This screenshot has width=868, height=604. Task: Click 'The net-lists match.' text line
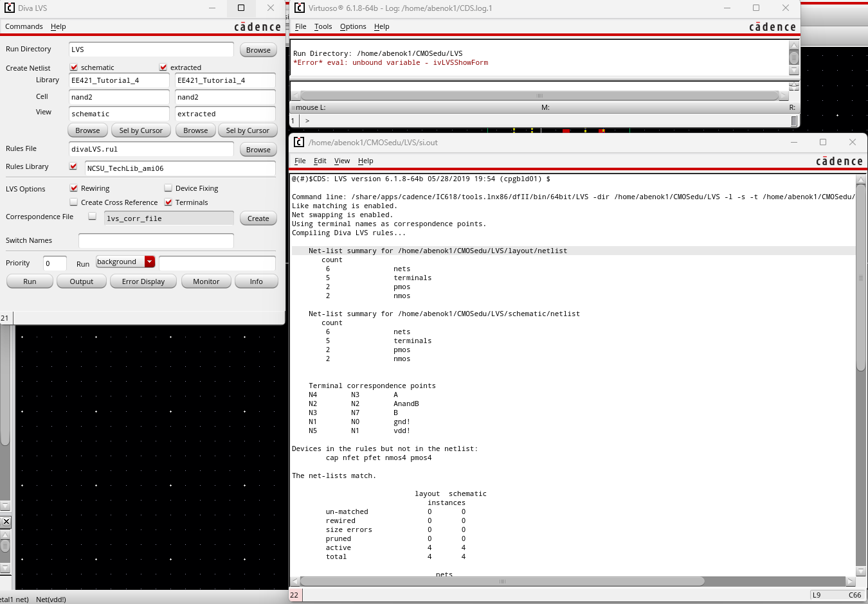point(334,475)
